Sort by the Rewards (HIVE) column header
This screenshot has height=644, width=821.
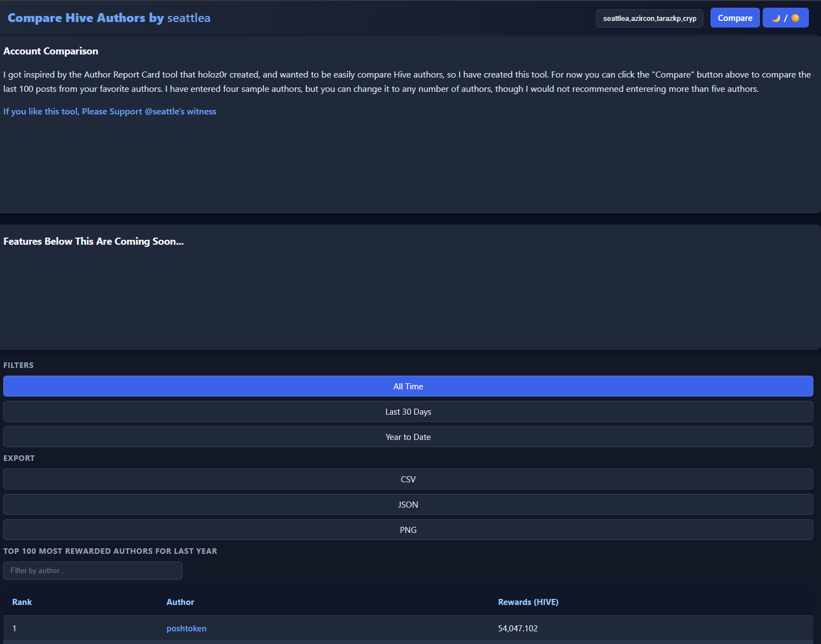click(x=528, y=602)
